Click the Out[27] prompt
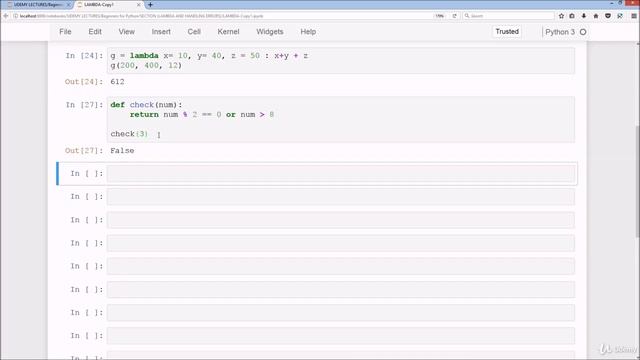The image size is (640, 360). click(x=84, y=151)
